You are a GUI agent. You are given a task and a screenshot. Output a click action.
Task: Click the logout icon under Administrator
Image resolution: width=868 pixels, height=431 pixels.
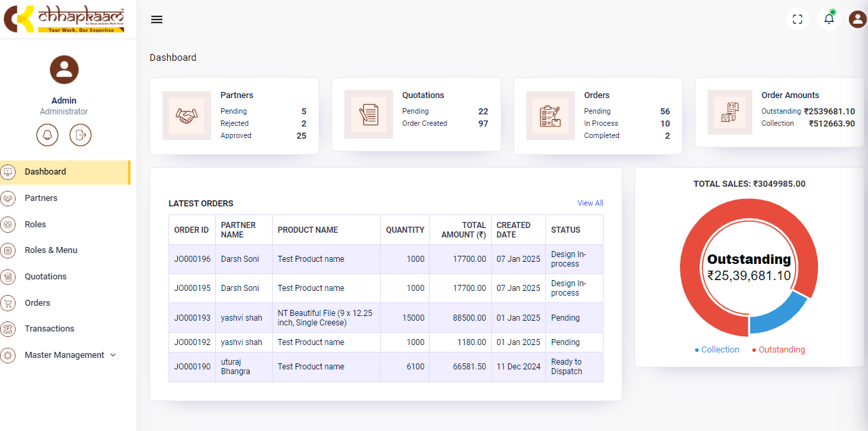pos(81,135)
